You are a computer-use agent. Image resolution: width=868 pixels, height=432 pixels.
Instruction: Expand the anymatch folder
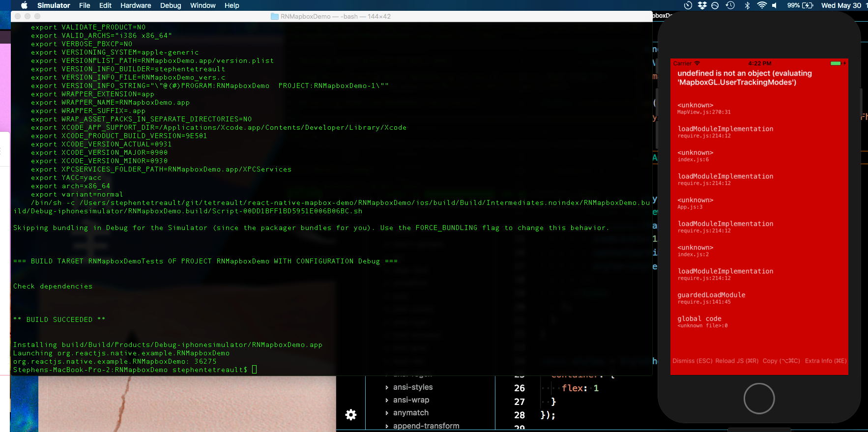point(387,413)
